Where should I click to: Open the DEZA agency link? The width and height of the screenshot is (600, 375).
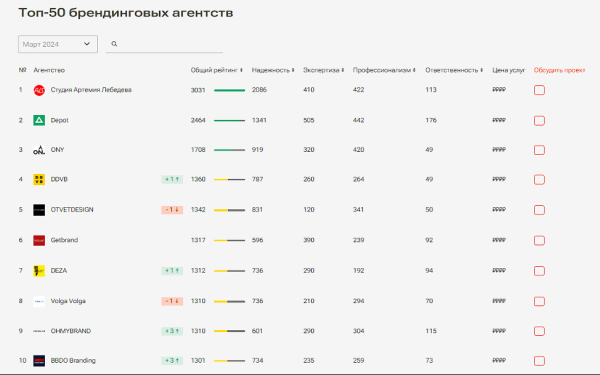click(x=59, y=271)
